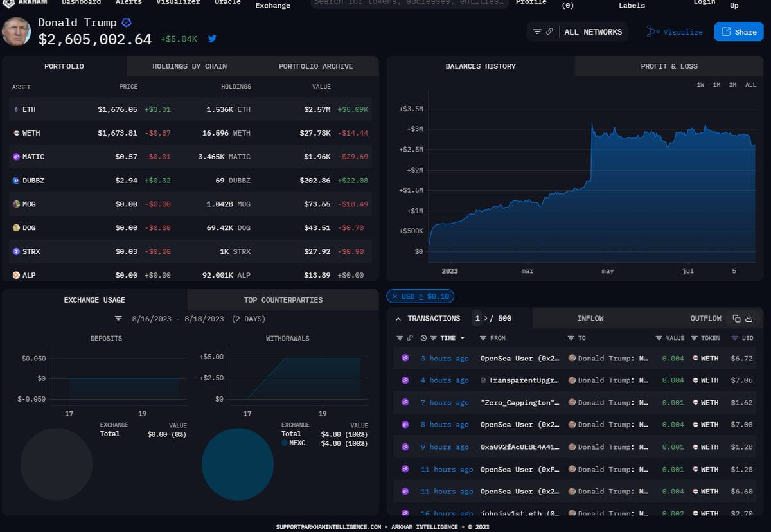Open the Donald Trump profile avatar
771x532 pixels.
(x=17, y=31)
